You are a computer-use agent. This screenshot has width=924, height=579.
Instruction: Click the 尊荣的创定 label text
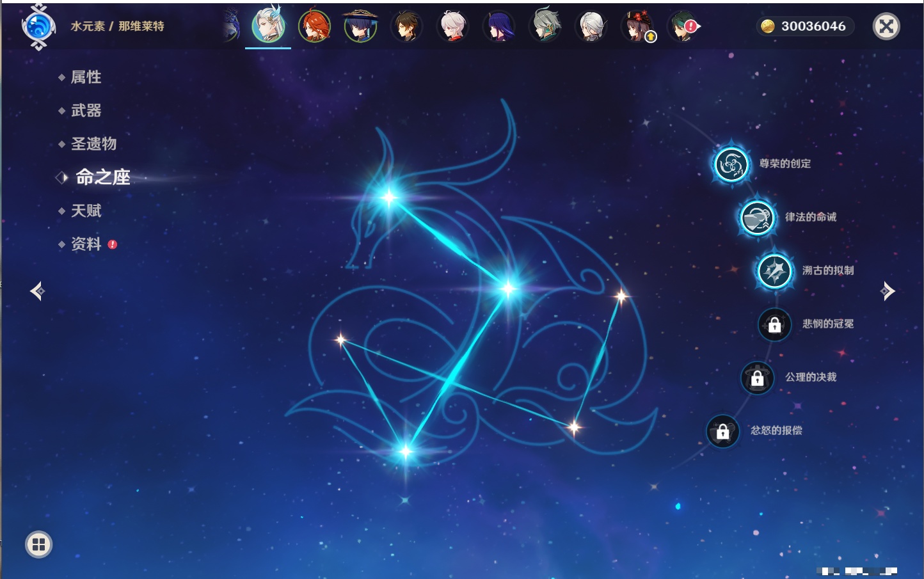point(785,164)
